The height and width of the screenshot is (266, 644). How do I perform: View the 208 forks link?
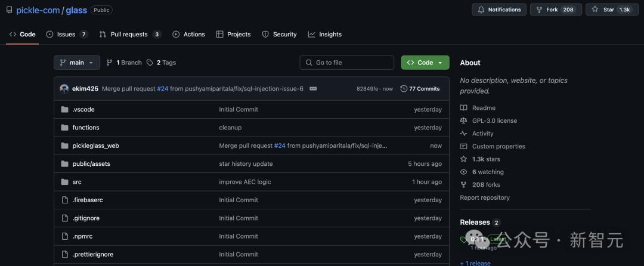(487, 185)
